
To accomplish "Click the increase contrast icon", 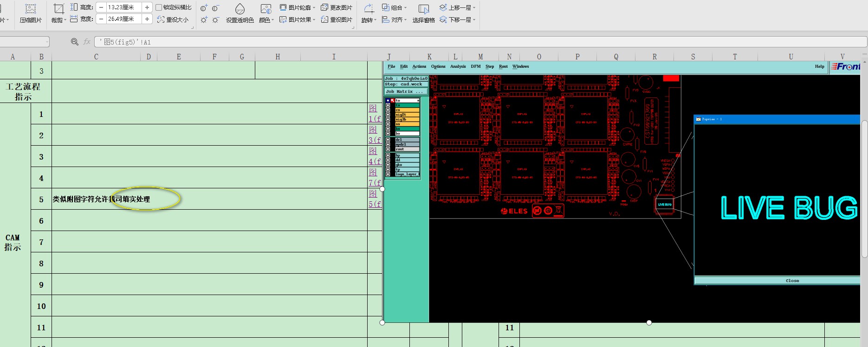I will [204, 8].
